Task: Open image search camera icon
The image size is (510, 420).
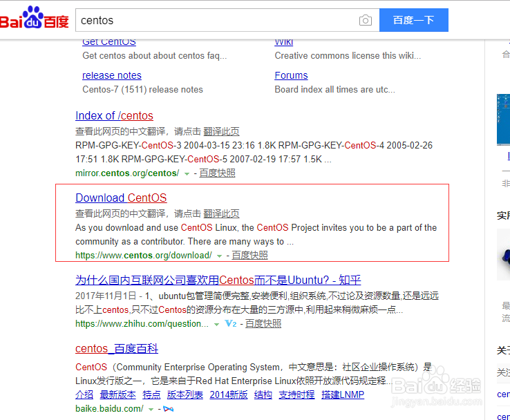Action: pos(366,21)
